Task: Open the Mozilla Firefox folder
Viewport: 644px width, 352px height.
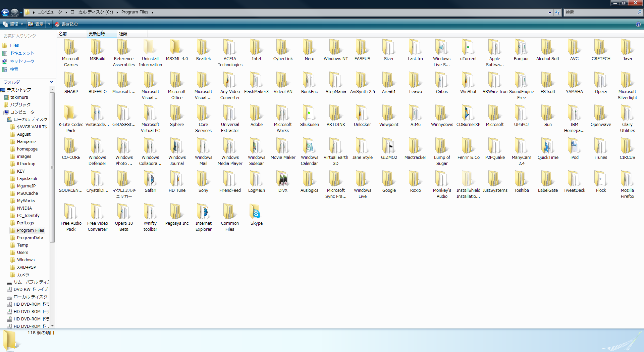Action: point(627,184)
